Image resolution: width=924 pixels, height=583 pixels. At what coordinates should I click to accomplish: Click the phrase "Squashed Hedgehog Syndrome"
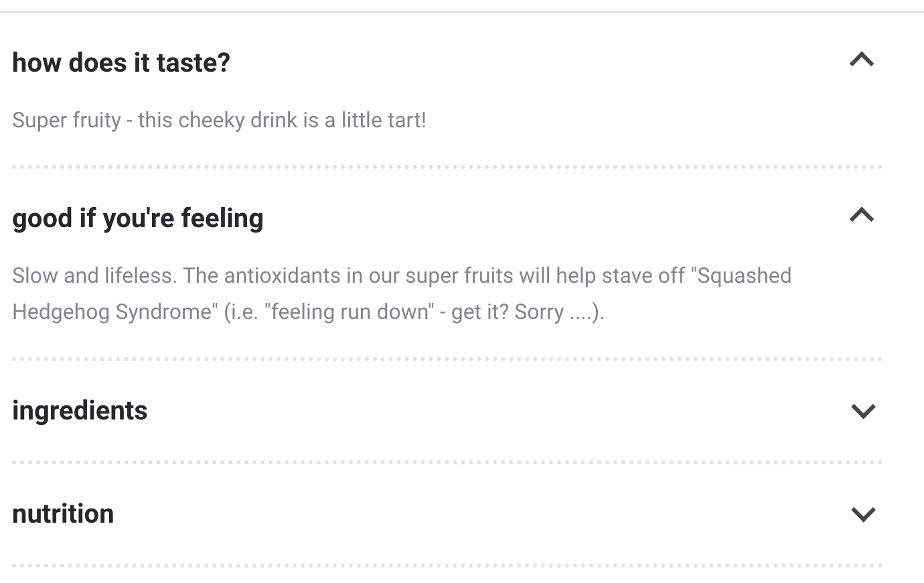(743, 276)
